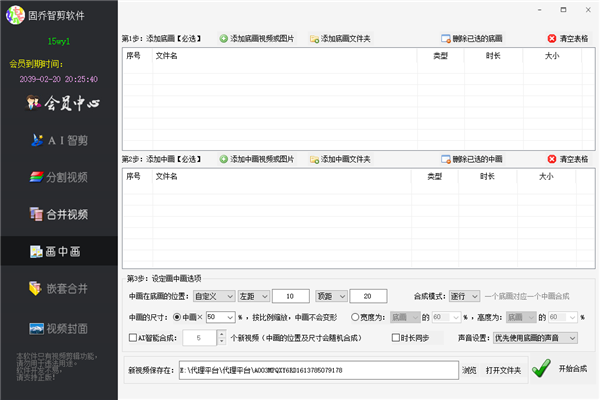The width and height of the screenshot is (600, 400).
Task: Click the 画中画 picture icon
Action: 36,251
